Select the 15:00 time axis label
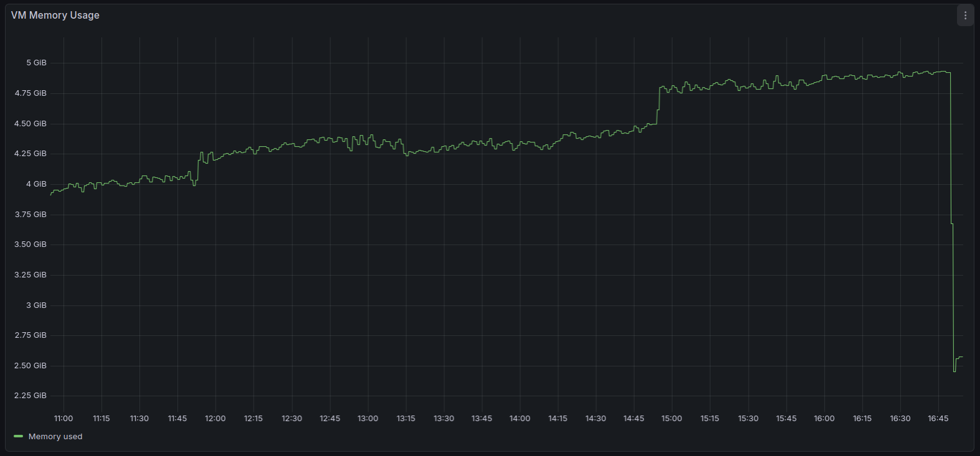This screenshot has height=456, width=980. (671, 419)
